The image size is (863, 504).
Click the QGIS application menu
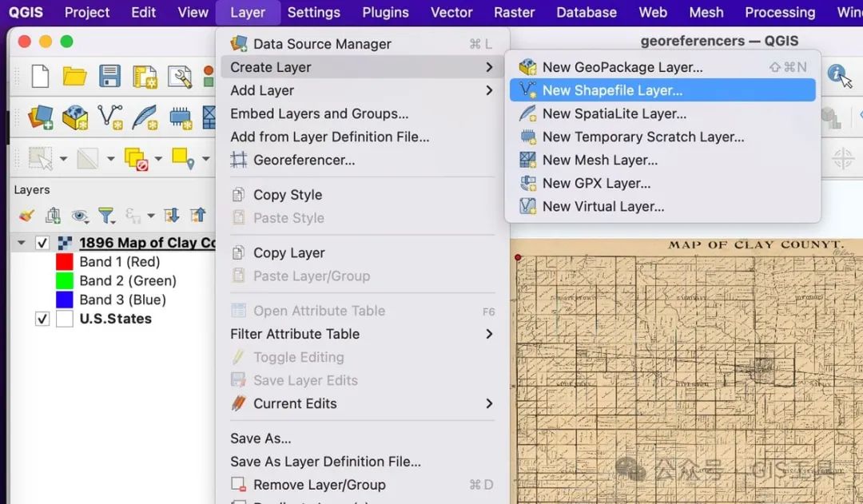click(x=26, y=12)
